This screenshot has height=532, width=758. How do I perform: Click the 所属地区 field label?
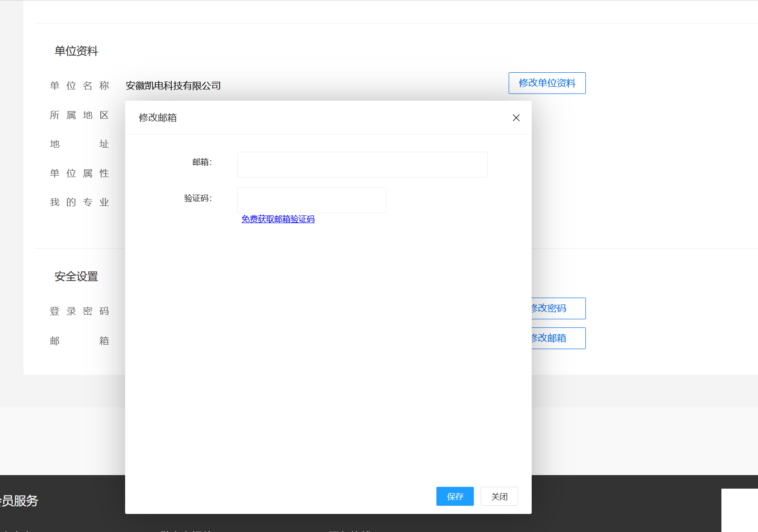tap(80, 115)
